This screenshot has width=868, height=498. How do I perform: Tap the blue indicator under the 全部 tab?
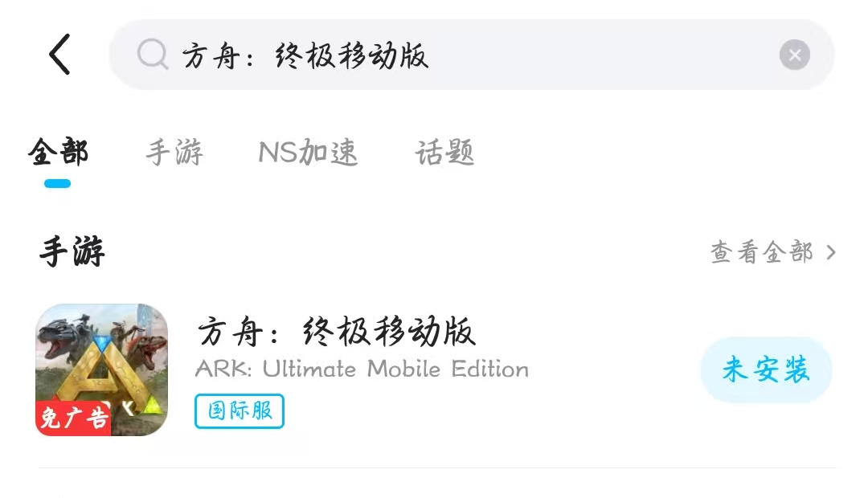(58, 183)
